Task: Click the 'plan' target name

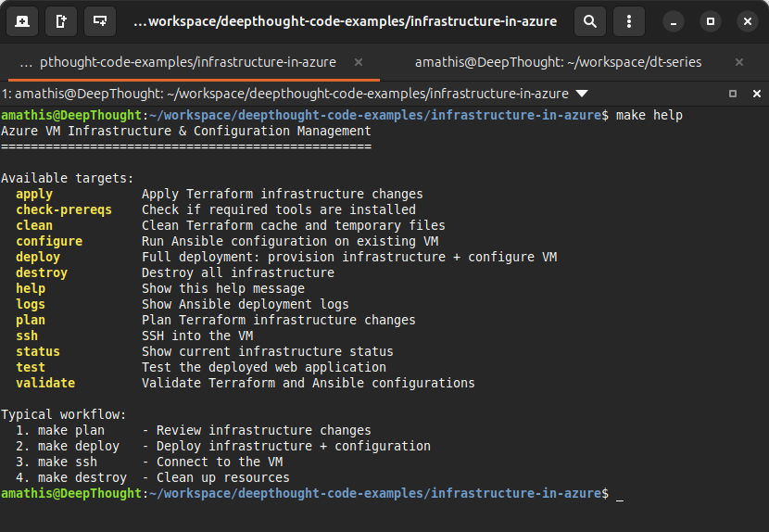Action: pos(31,320)
